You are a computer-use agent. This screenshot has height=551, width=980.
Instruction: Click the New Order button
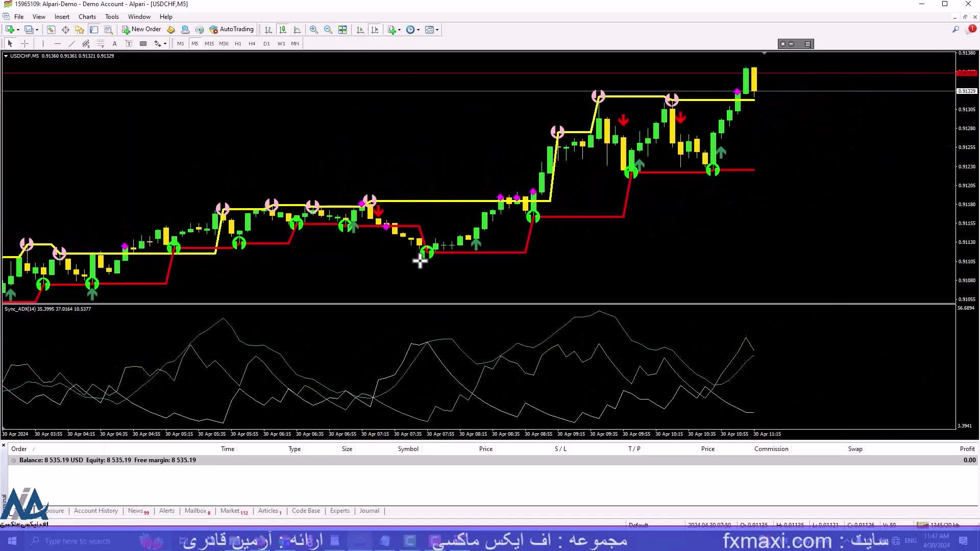141,30
